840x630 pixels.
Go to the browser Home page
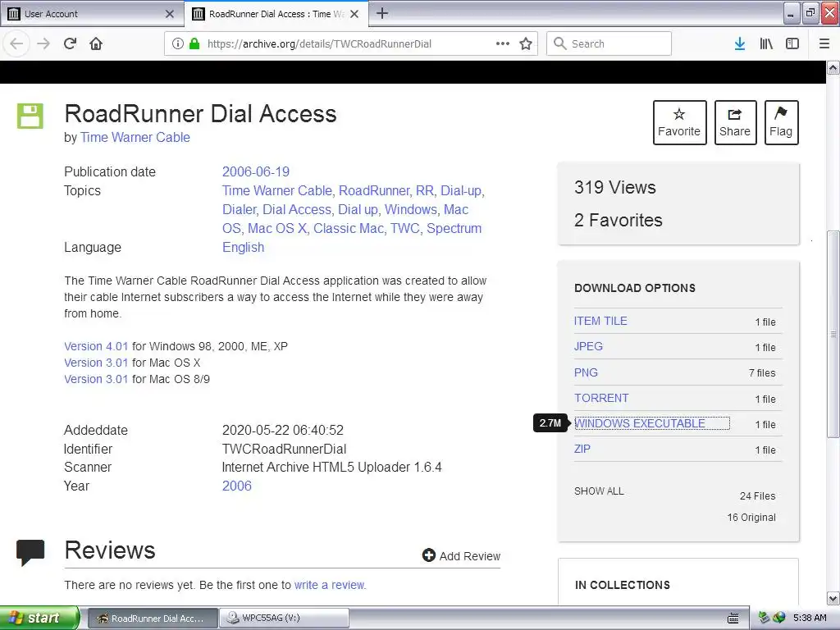tap(96, 43)
